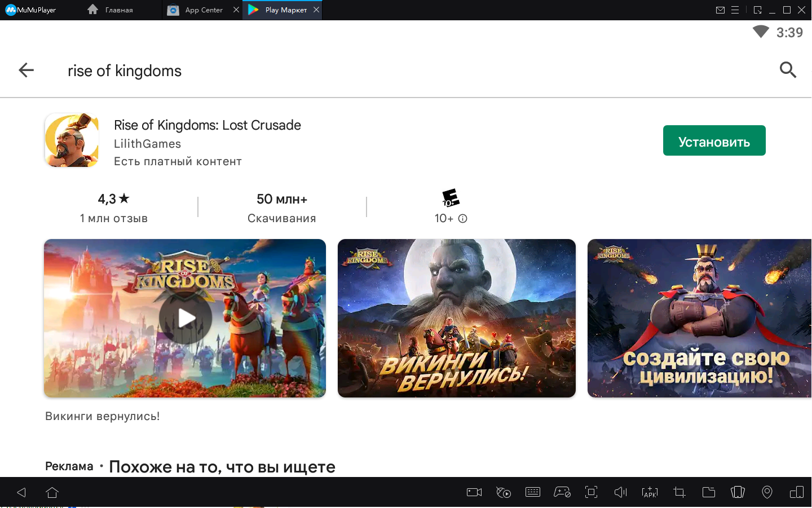812x508 pixels.
Task: Open the volume speaker control
Action: [x=620, y=492]
